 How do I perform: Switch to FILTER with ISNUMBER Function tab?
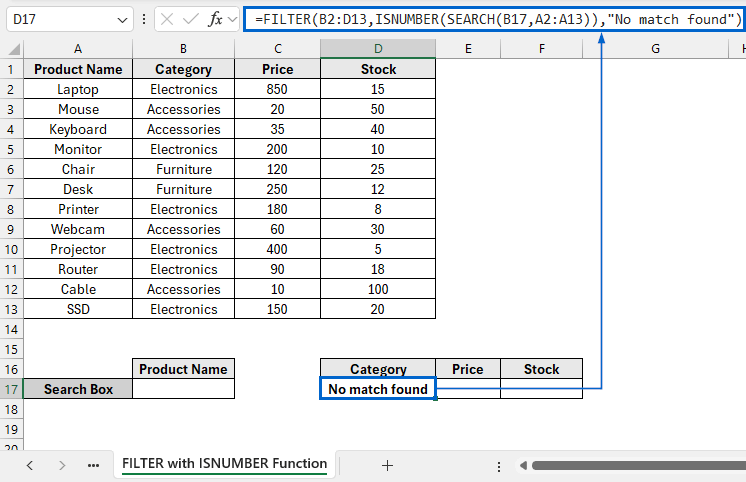pyautogui.click(x=224, y=464)
